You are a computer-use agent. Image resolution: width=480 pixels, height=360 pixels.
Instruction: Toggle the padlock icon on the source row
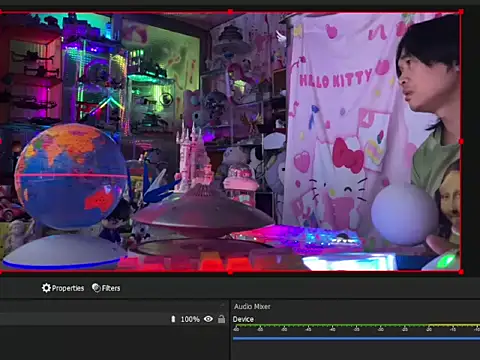coord(221,319)
